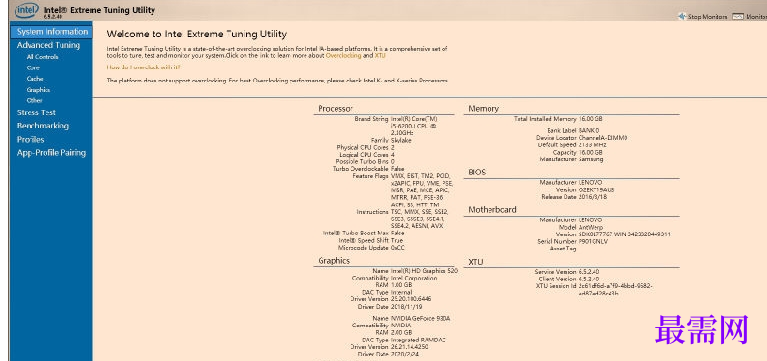This screenshot has height=361, width=767.
Task: Click the memory manufacturer value 'Samsung'
Action: tap(591, 159)
